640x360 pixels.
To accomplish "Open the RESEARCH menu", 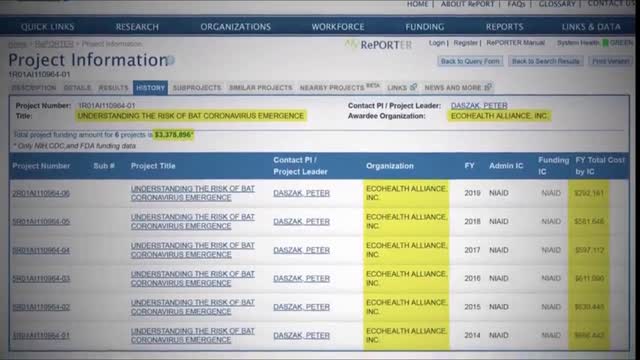I will tap(137, 27).
